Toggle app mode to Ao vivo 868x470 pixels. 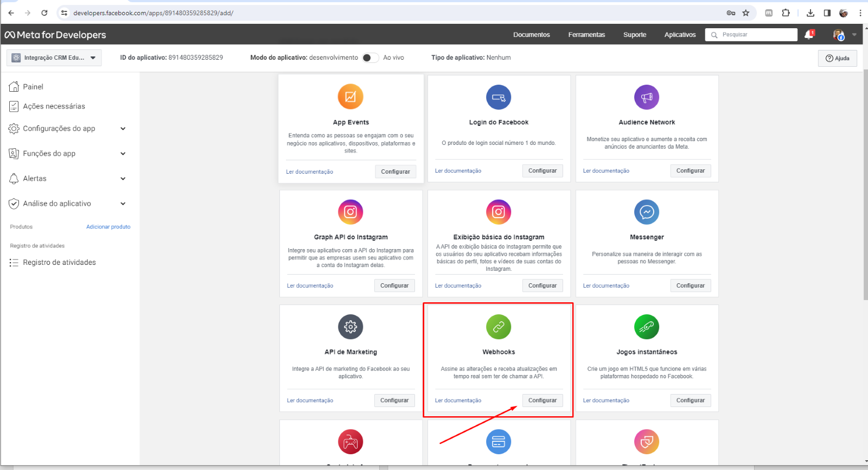point(370,58)
